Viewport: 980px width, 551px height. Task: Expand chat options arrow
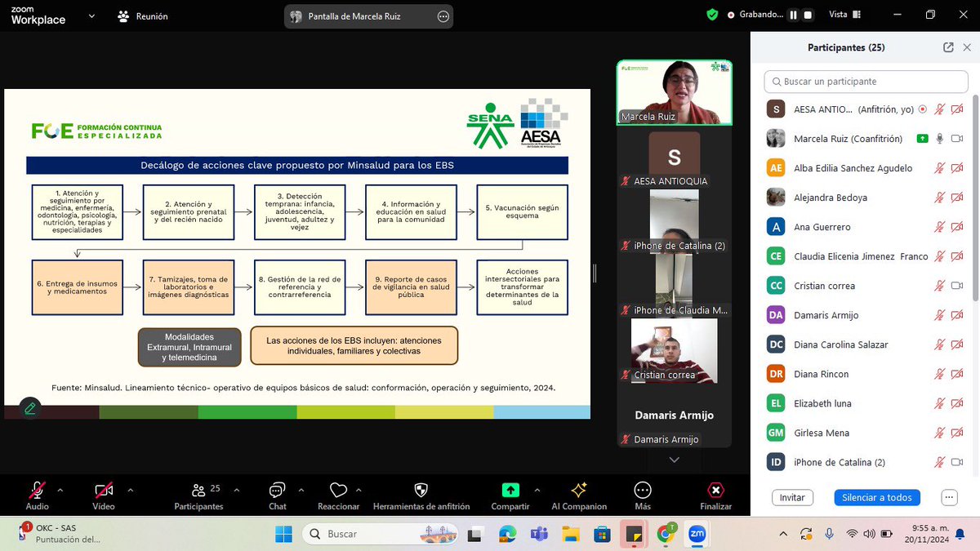pos(301,490)
